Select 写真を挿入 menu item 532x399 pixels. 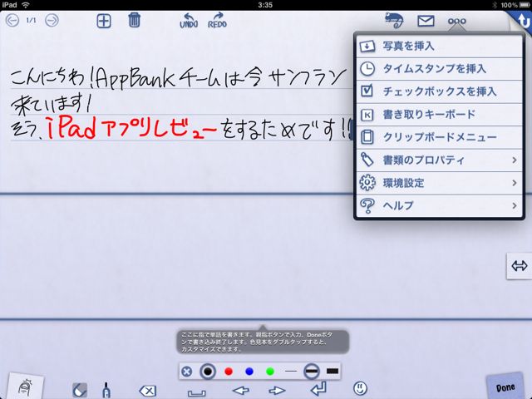(x=439, y=47)
